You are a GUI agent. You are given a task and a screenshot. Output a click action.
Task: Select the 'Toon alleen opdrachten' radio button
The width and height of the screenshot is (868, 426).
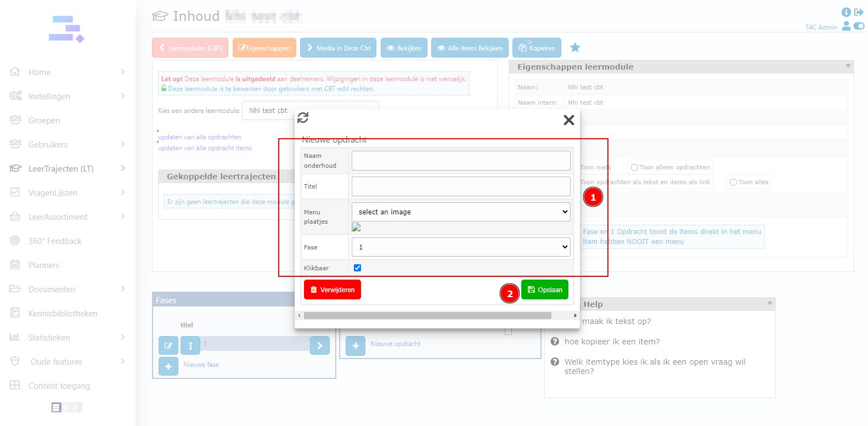[x=634, y=168]
